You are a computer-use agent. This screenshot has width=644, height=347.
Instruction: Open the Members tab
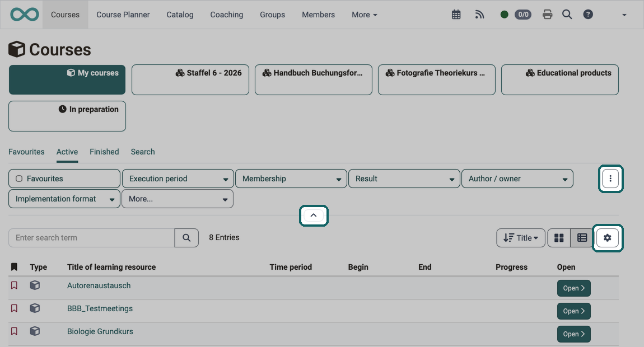click(x=318, y=15)
